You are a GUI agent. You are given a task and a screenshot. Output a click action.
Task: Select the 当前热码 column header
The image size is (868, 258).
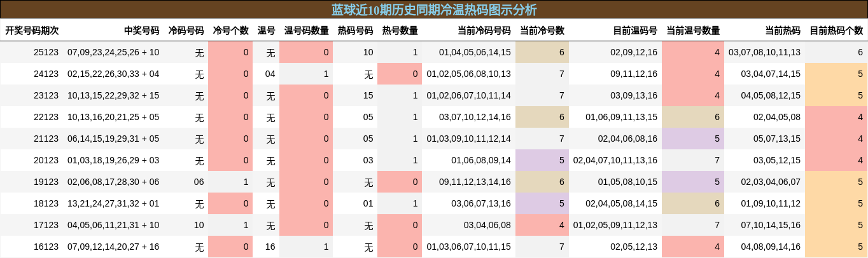783,30
